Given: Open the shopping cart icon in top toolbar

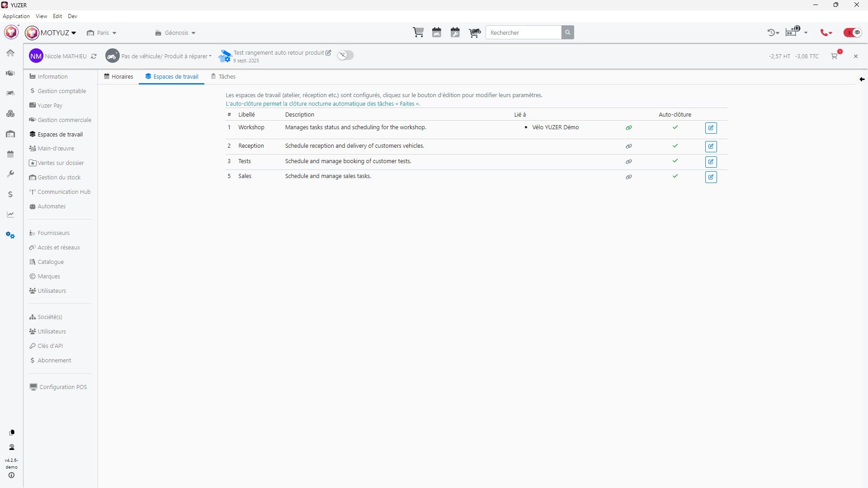Looking at the screenshot, I should pyautogui.click(x=418, y=33).
